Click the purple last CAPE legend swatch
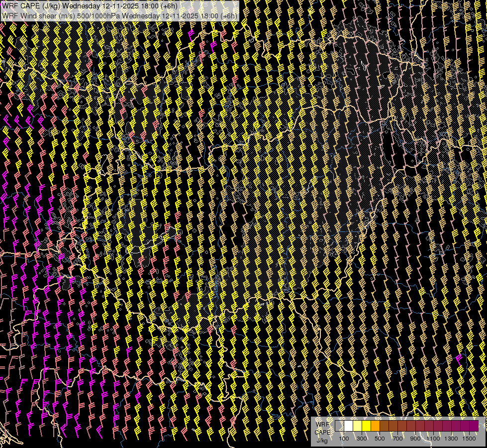 coord(474,426)
